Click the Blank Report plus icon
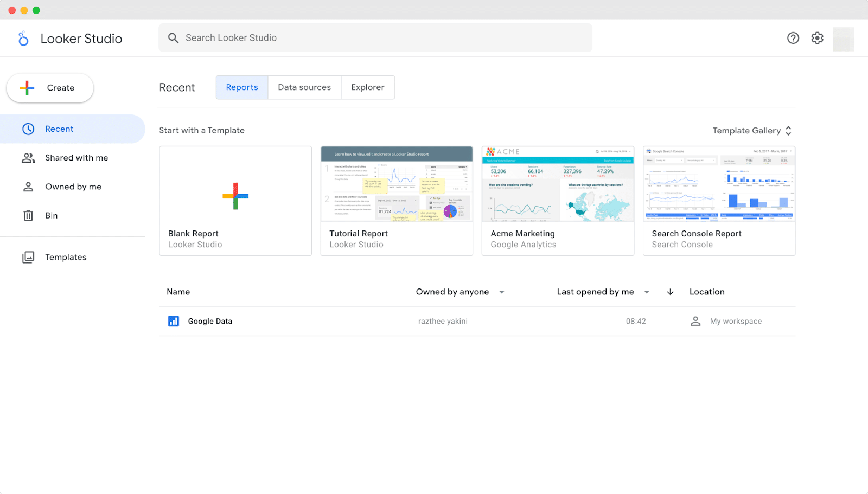 coord(235,196)
